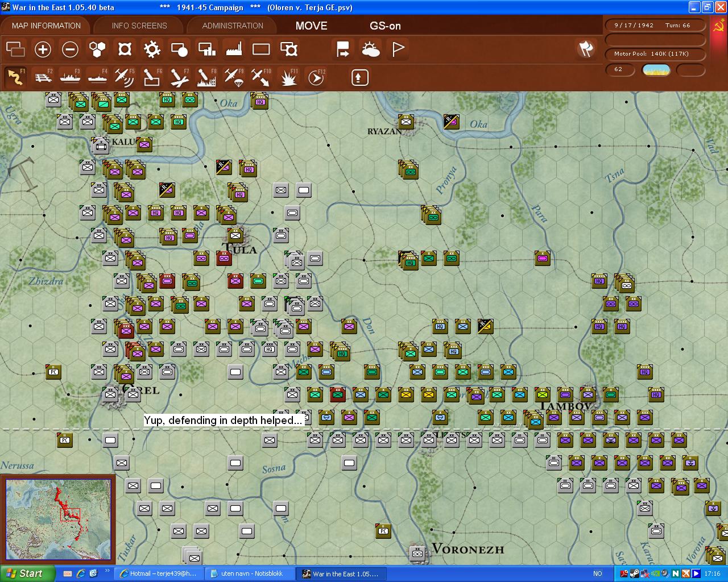
Task: Open the Windows Start menu
Action: pyautogui.click(x=27, y=573)
